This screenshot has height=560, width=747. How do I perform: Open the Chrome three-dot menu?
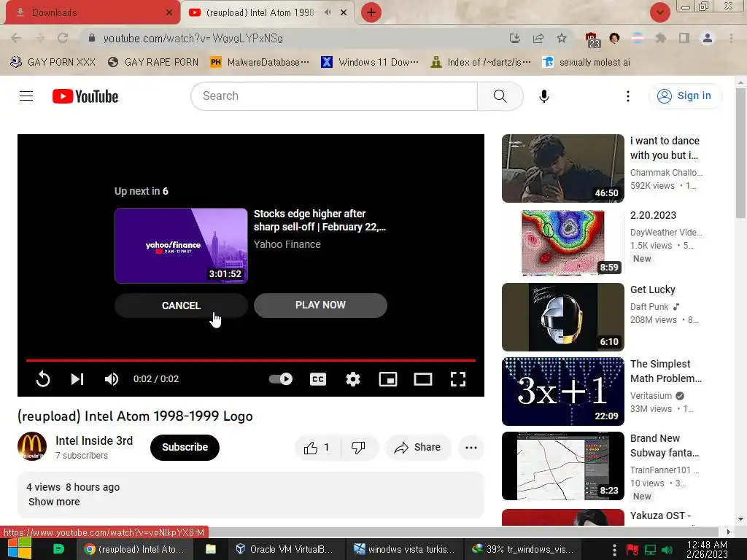click(731, 38)
